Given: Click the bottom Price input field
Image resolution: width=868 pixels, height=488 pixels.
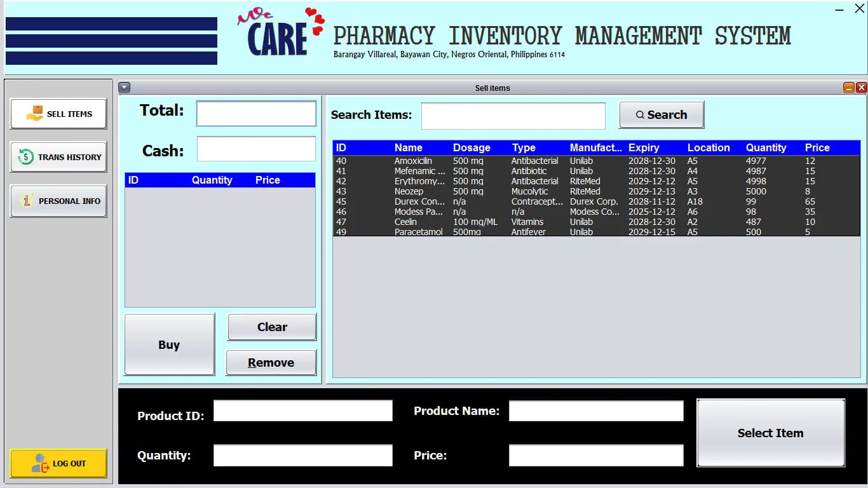Looking at the screenshot, I should (596, 456).
